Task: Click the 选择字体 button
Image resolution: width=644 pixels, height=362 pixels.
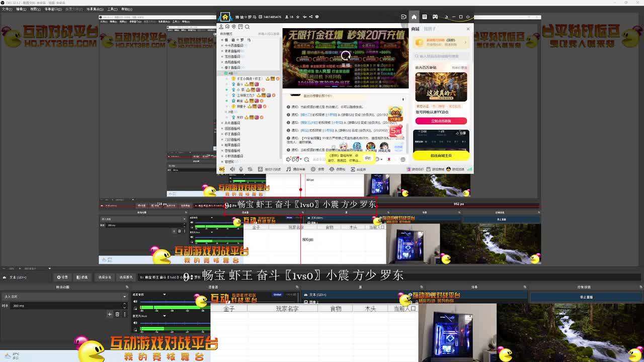Action: point(105,278)
